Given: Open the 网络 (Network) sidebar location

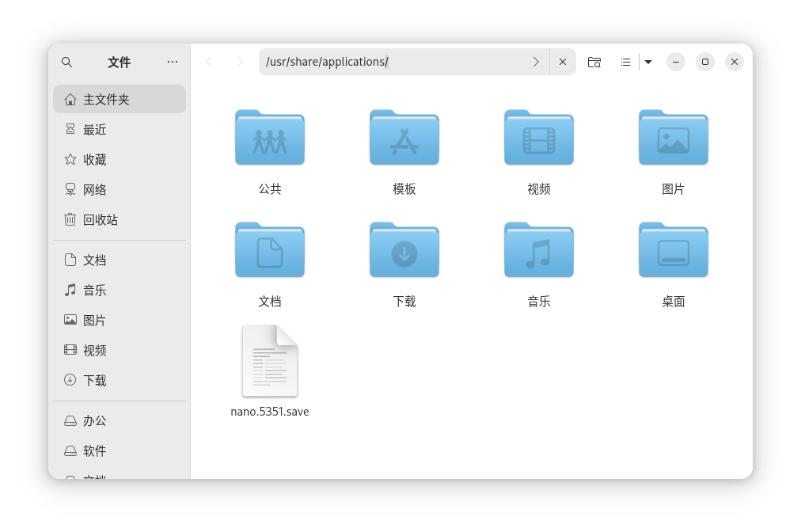Looking at the screenshot, I should coord(95,189).
